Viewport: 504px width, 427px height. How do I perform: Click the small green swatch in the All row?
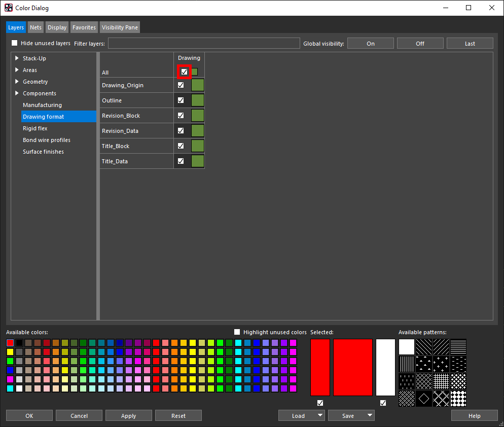pyautogui.click(x=195, y=72)
